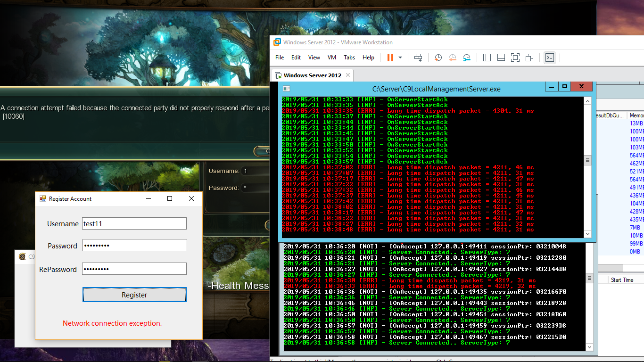Pause the virtual machine in VMware toolbar
The image size is (644, 362).
point(390,58)
